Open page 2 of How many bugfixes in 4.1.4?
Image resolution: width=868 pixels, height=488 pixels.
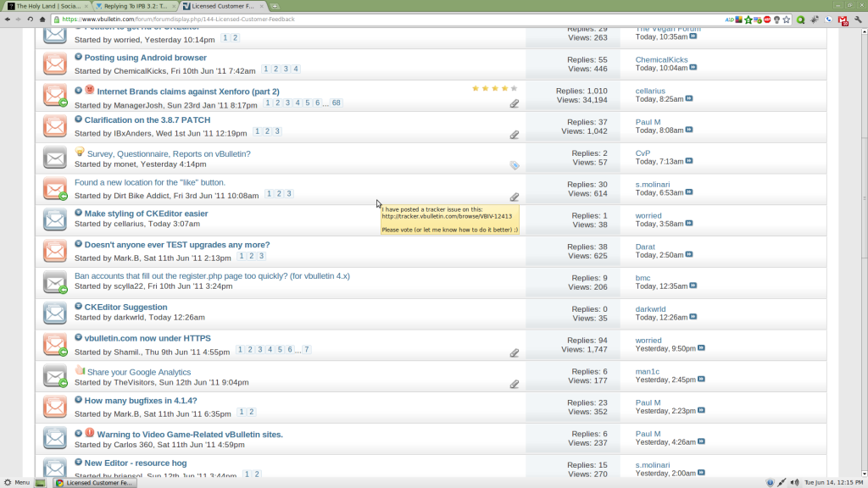(251, 413)
